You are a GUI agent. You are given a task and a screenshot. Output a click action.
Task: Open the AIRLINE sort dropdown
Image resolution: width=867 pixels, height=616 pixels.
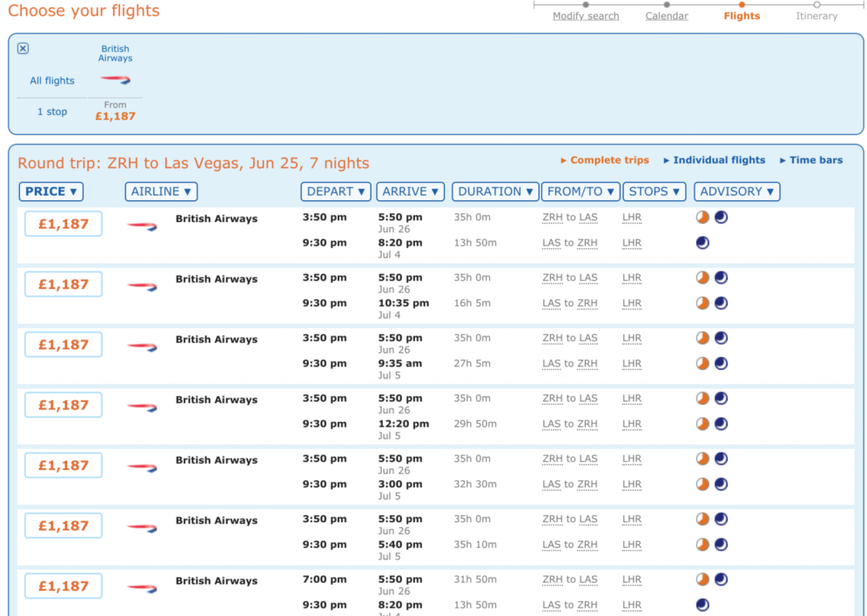tap(161, 191)
